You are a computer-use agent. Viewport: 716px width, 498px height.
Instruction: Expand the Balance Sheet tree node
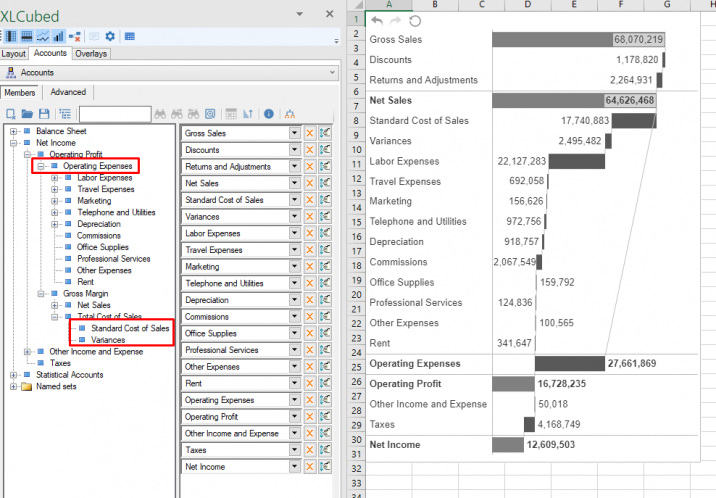tap(13, 131)
